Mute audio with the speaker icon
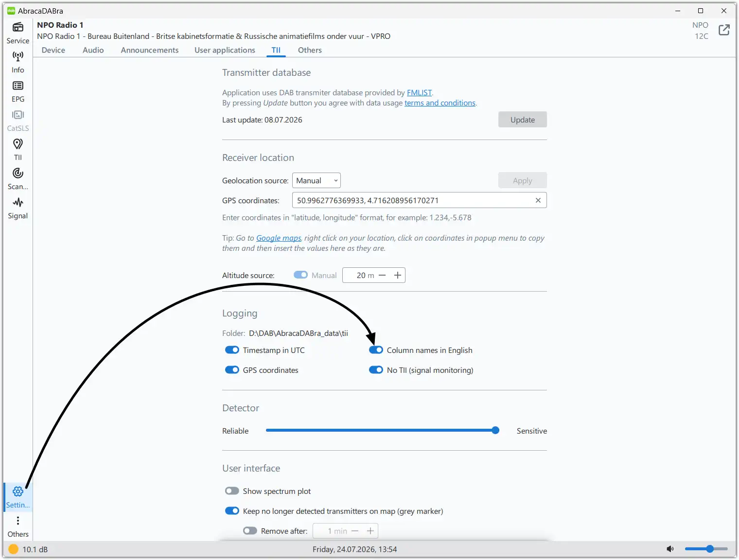This screenshot has height=560, width=739. click(670, 549)
